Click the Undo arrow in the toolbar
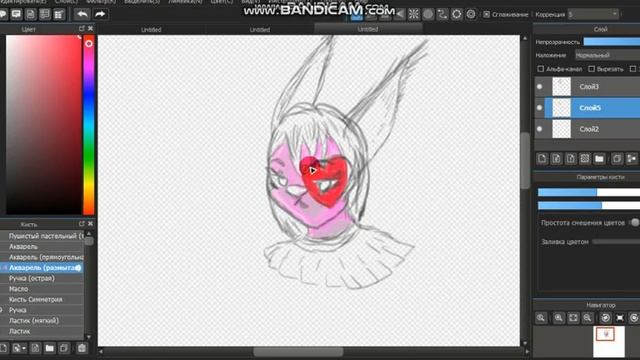 (x=82, y=14)
